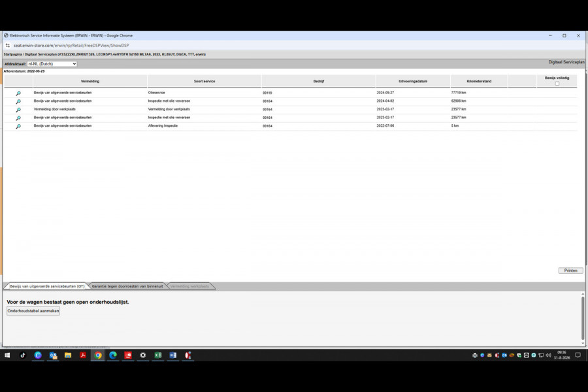The width and height of the screenshot is (588, 392).
Task: Click the Printen button
Action: 571,270
